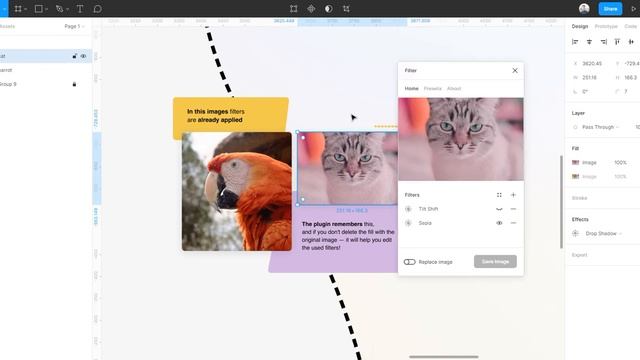Edit the first fill's 100% opacity value

[x=620, y=162]
